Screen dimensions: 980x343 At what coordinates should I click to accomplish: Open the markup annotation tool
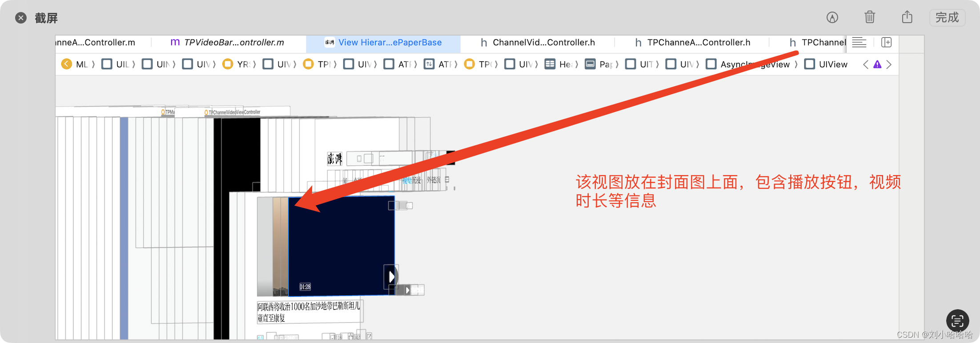tap(832, 17)
